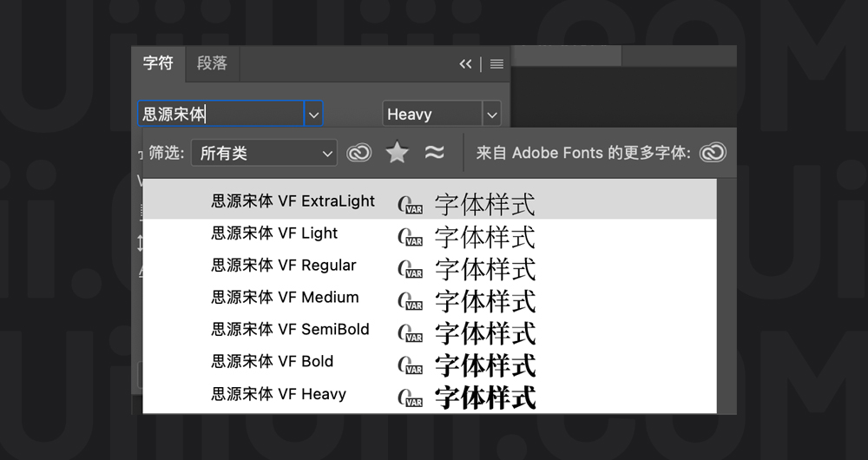This screenshot has height=460, width=868.
Task: Click 字体样式 preview in the Regular row
Action: click(x=485, y=269)
